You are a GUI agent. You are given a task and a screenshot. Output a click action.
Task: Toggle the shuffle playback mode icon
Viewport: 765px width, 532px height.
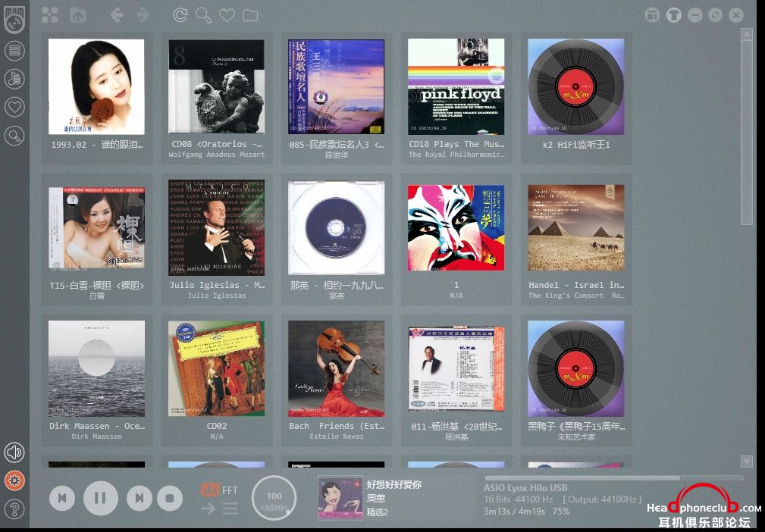click(x=230, y=509)
